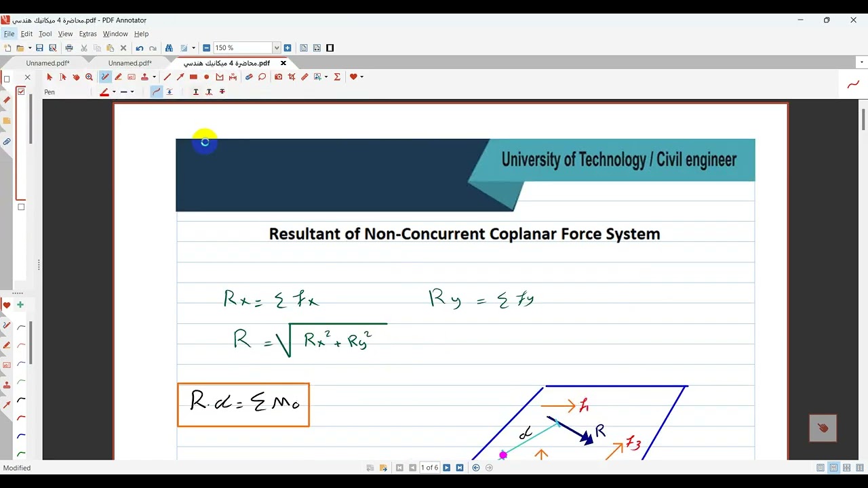The image size is (868, 488).
Task: Select the Pen annotation tool
Action: (x=105, y=77)
